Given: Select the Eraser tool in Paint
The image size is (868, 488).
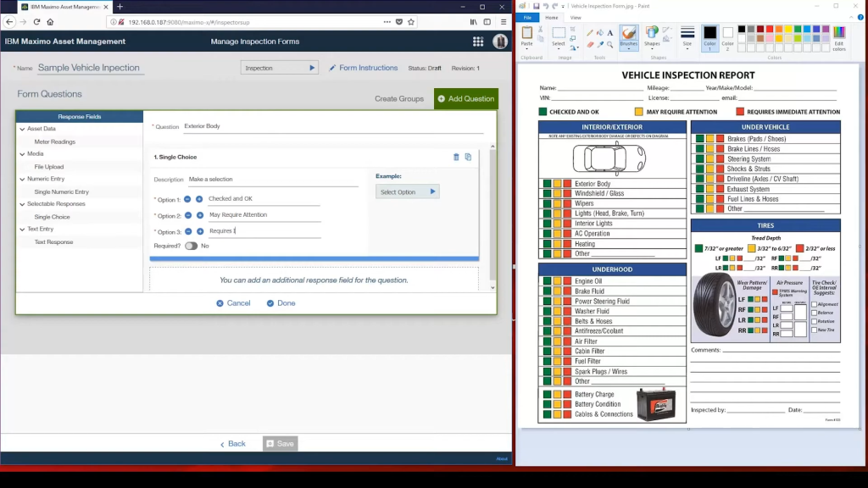Looking at the screenshot, I should point(592,44).
